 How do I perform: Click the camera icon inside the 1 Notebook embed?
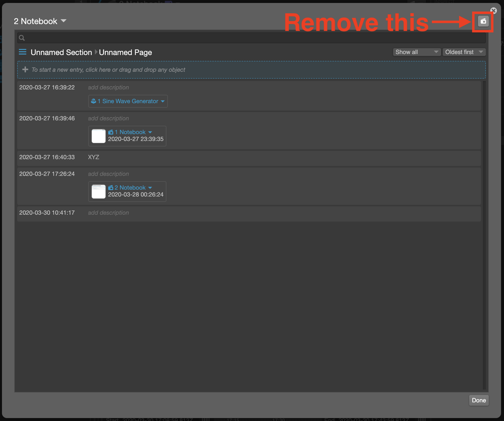[111, 132]
